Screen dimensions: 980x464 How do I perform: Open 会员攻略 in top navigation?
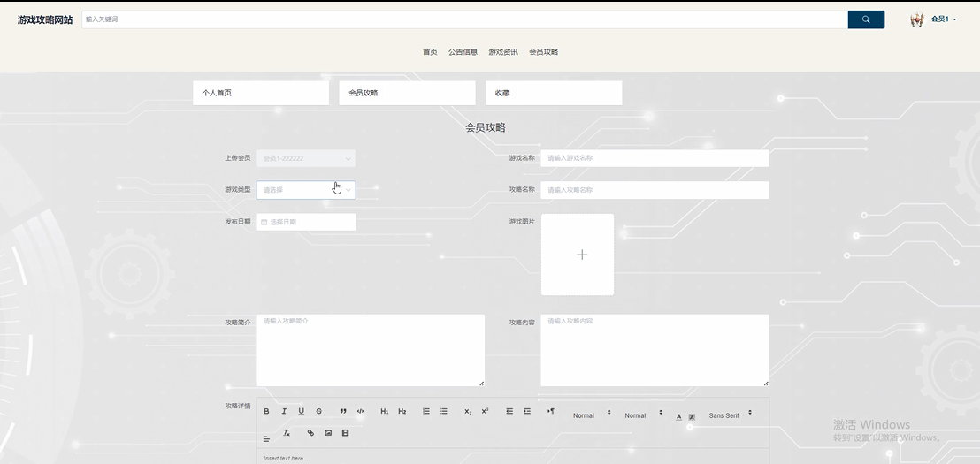coord(544,52)
